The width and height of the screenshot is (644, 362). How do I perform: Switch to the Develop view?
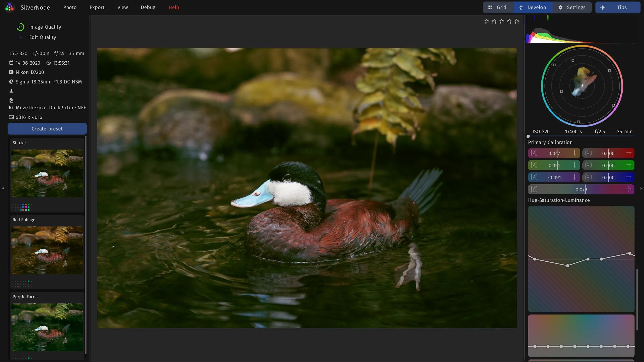(x=533, y=7)
